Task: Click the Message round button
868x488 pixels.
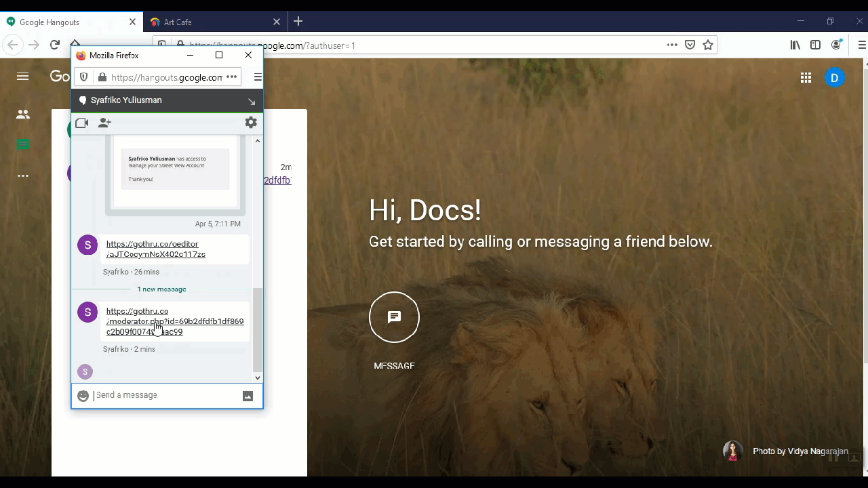Action: (x=394, y=317)
